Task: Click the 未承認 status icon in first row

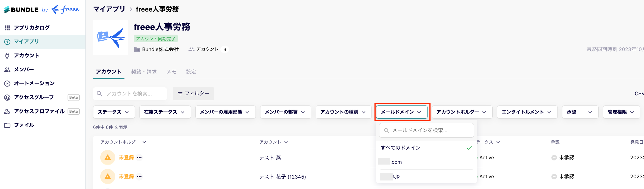Action: coord(554,158)
